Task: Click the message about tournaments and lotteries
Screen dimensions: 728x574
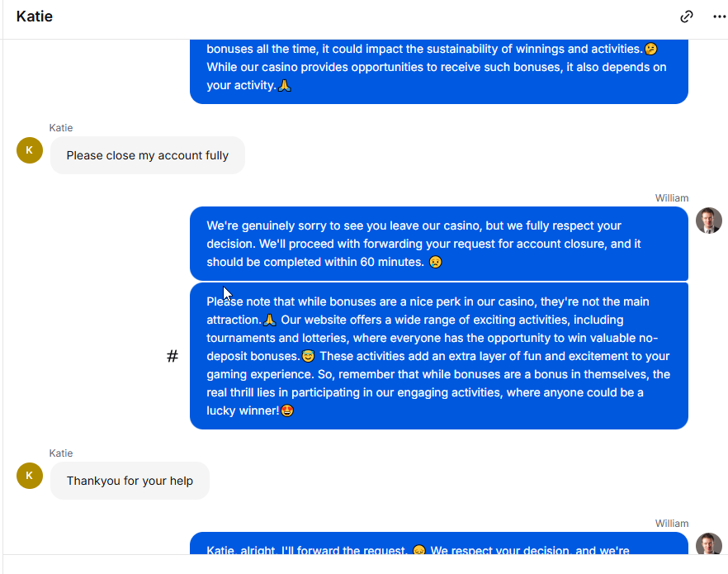Action: (439, 356)
